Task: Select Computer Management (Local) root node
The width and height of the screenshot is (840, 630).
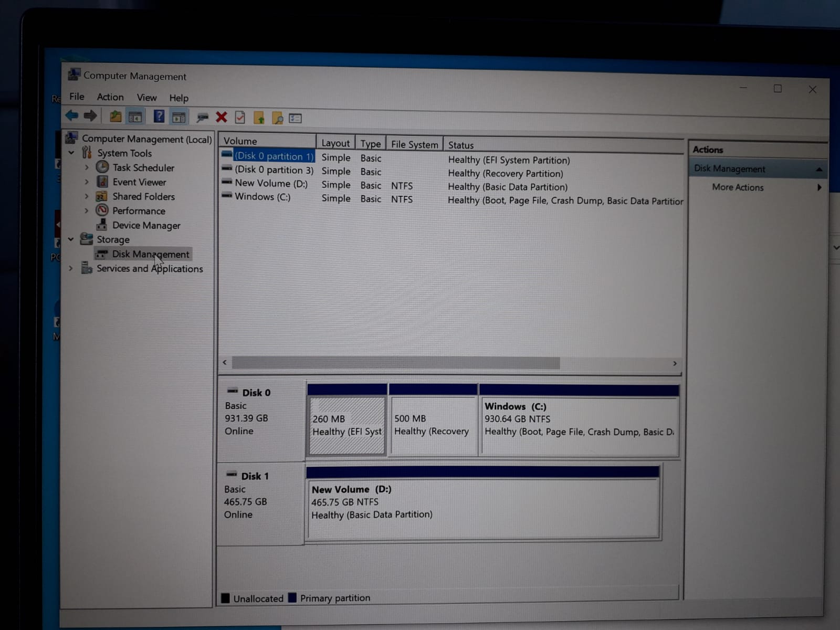Action: tap(146, 139)
